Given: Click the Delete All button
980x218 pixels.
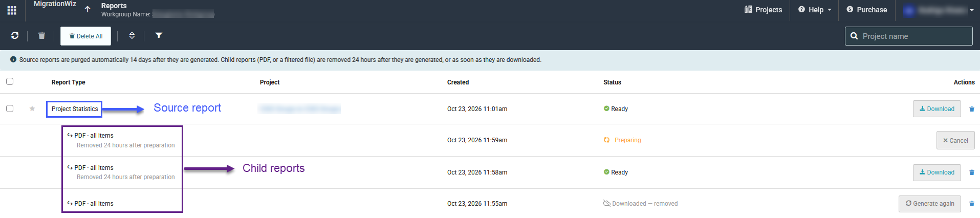Looking at the screenshot, I should point(85,36).
